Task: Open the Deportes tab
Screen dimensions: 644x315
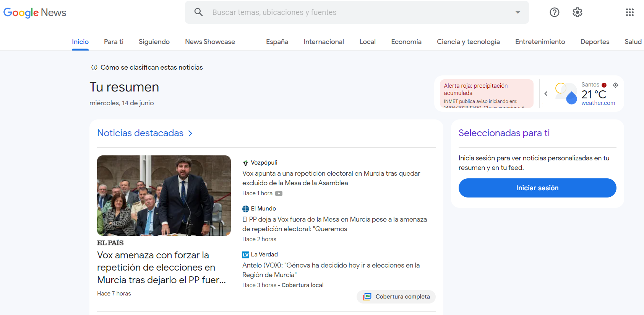Action: click(595, 42)
